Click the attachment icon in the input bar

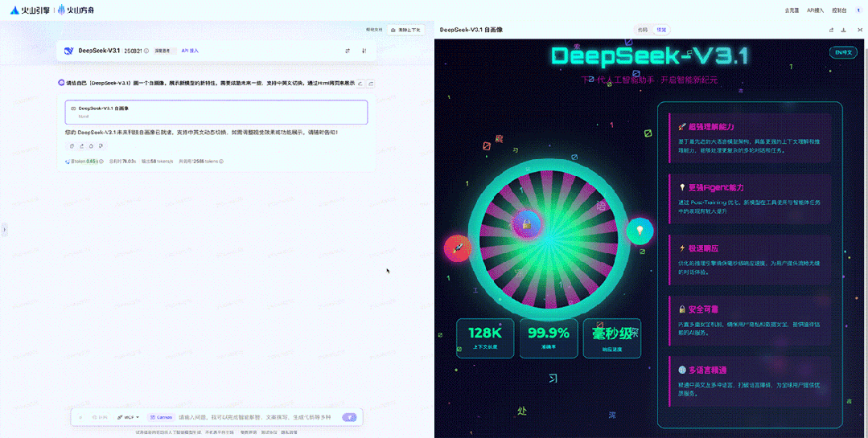click(x=80, y=418)
